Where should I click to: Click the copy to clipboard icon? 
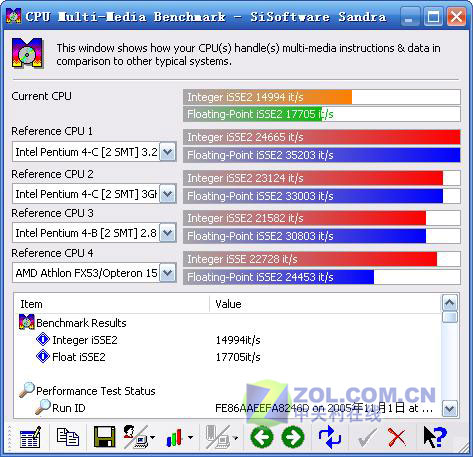[x=68, y=437]
